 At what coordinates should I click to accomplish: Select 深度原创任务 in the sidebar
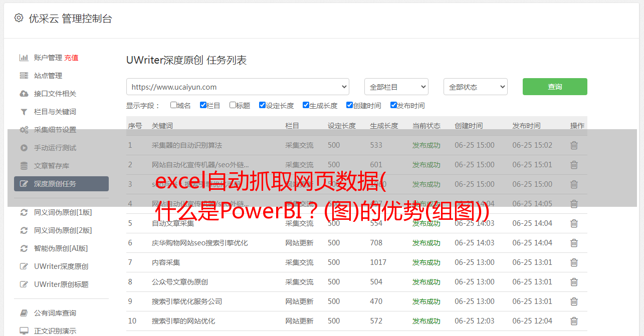61,184
